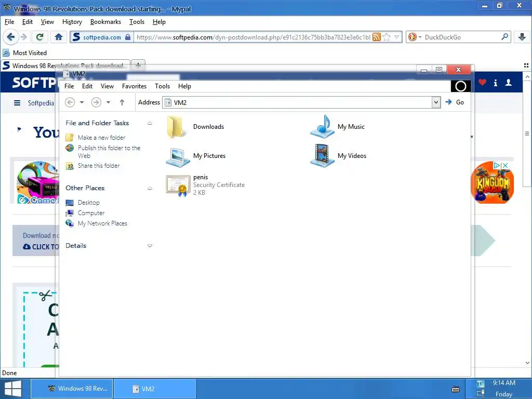Screen dimensions: 532x399
Task: Open the Most Visited bookmarks folder
Action: [x=24, y=53]
